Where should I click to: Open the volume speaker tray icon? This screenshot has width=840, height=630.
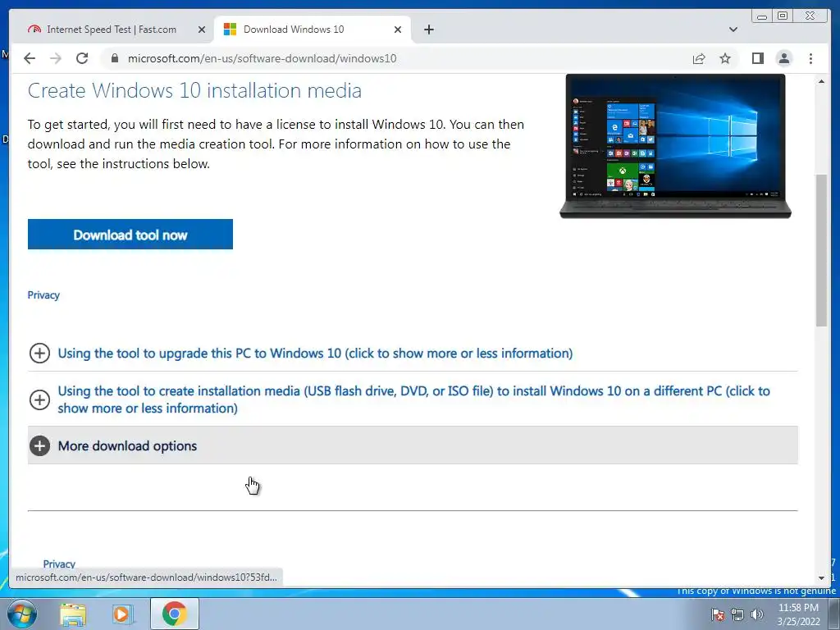757,614
